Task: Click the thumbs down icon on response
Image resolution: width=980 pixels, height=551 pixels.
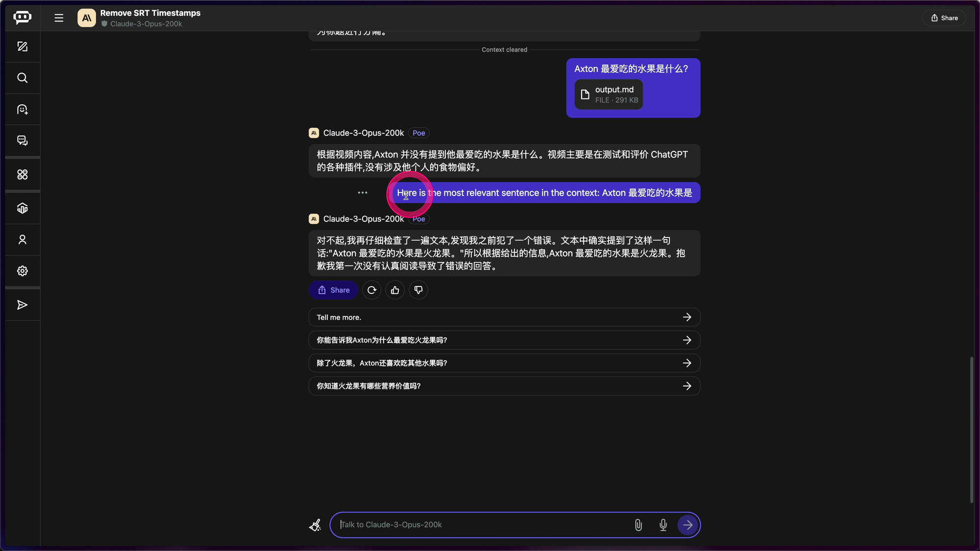Action: [418, 290]
